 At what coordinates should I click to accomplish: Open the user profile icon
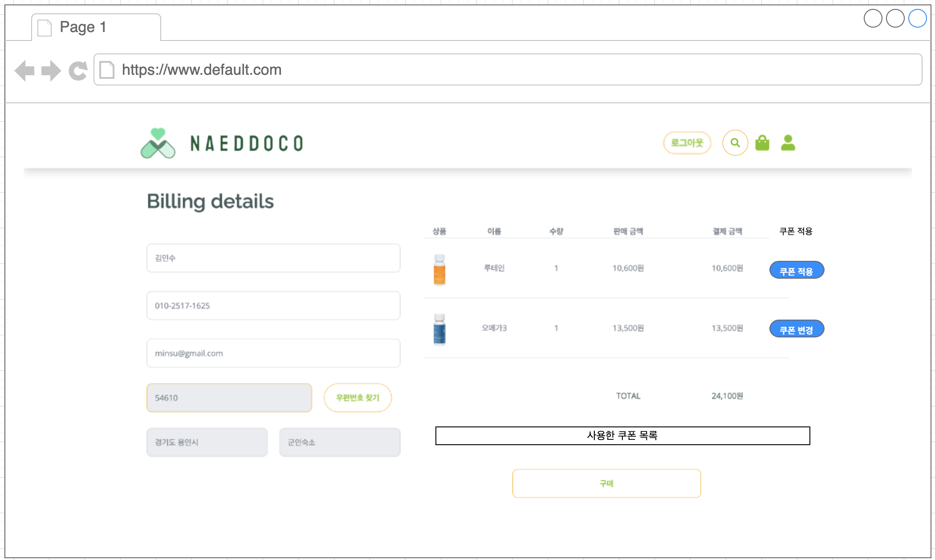(788, 143)
